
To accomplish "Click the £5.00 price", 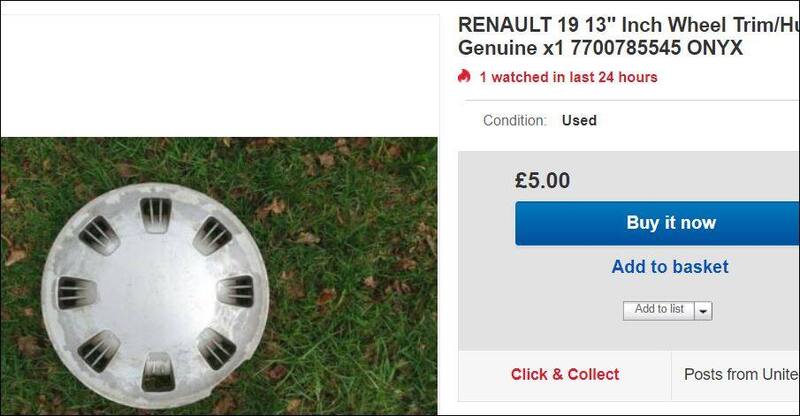I will (x=542, y=180).
